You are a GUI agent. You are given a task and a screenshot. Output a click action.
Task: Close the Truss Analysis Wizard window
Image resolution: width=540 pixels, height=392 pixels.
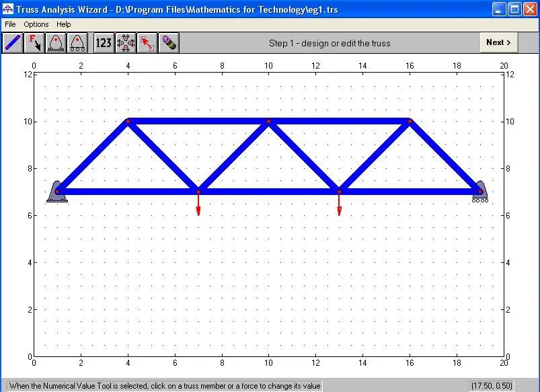click(x=531, y=9)
